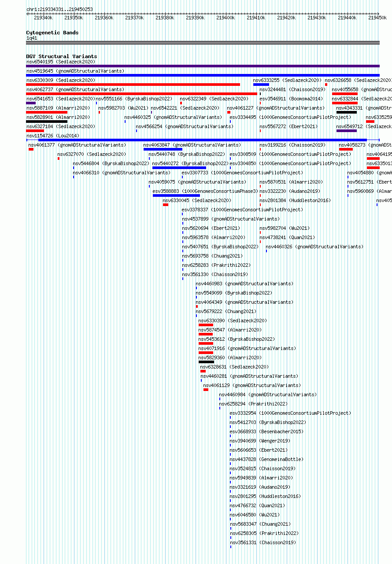Click the 219340k ruler tick label
Screen dimensions: 392x564
(x=43, y=18)
